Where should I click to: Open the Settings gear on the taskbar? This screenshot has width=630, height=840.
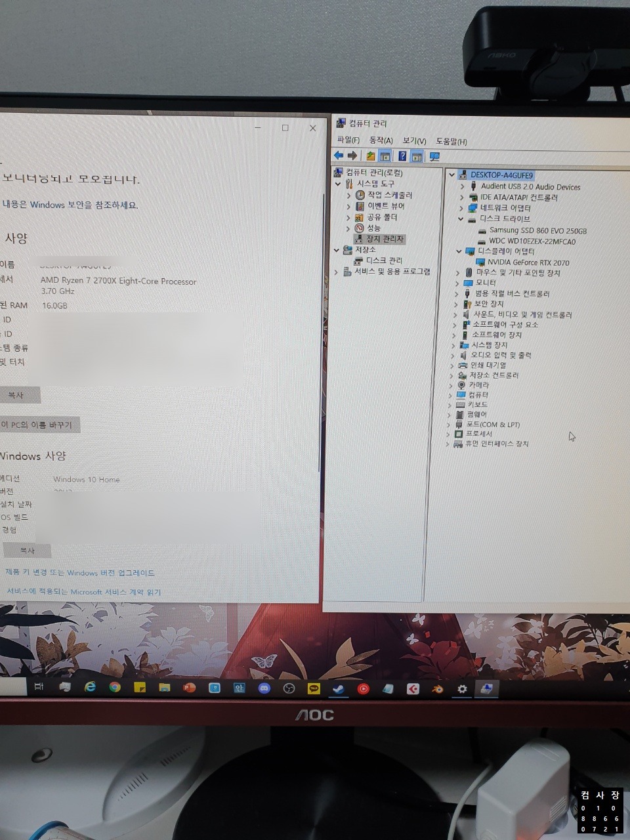[463, 689]
